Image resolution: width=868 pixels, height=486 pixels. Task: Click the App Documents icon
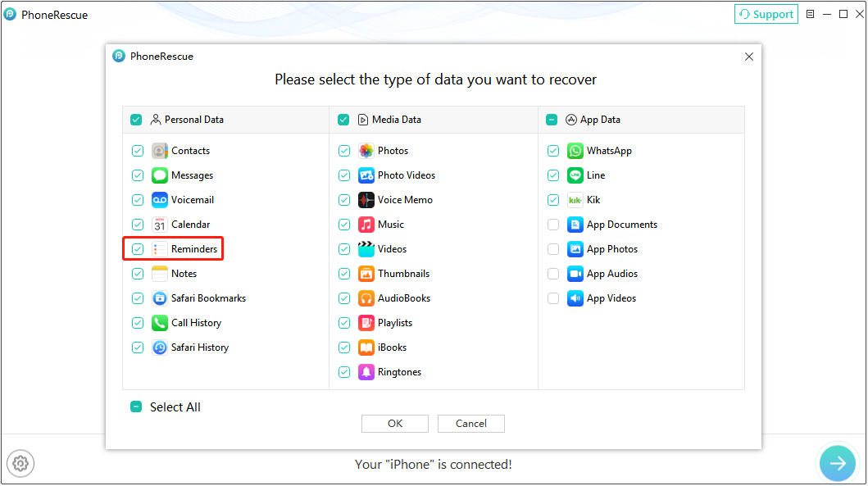coord(575,225)
